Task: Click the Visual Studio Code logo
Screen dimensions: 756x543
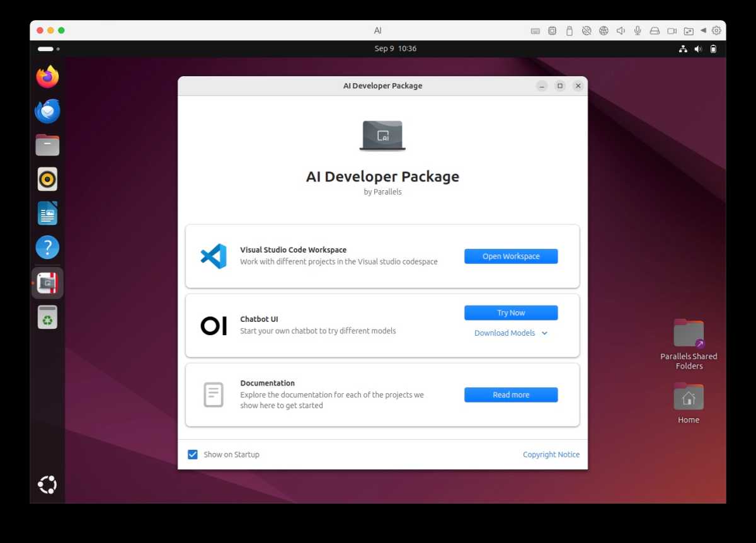Action: tap(213, 256)
